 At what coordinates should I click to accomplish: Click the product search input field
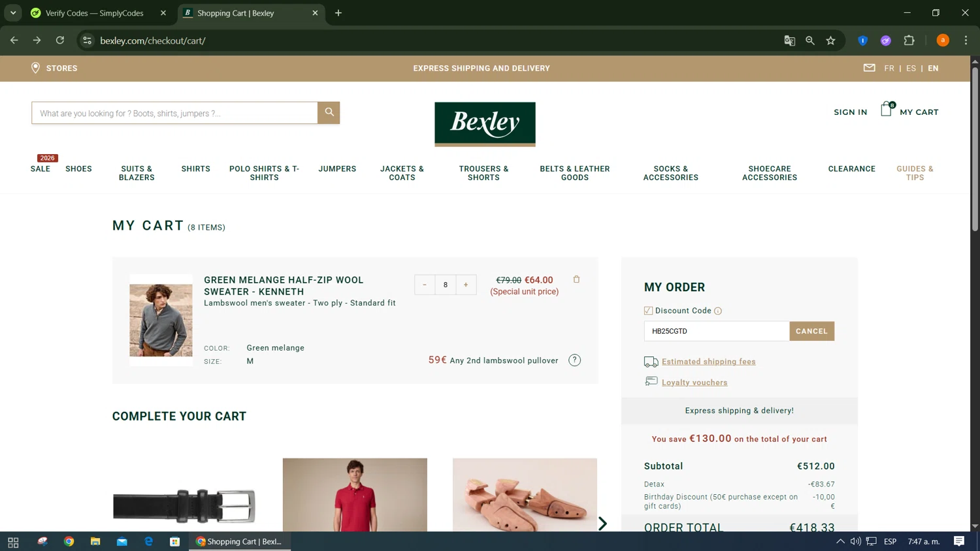coord(174,113)
